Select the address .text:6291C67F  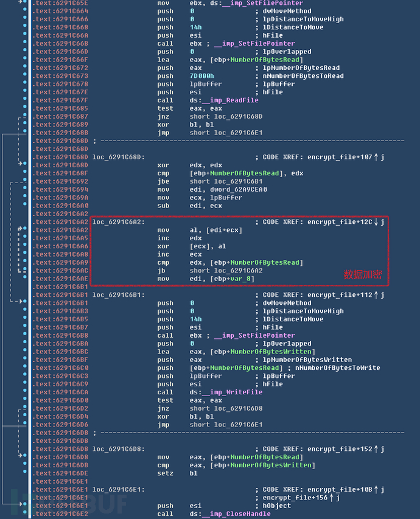[60, 100]
